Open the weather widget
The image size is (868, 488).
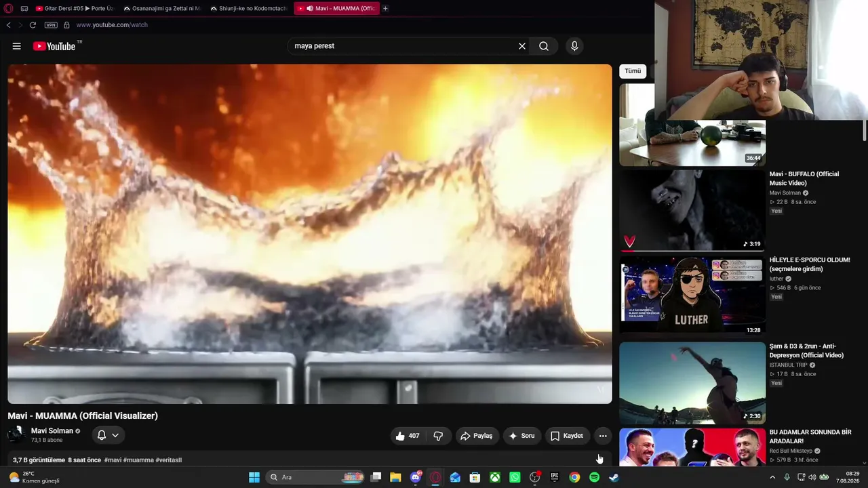(x=34, y=477)
